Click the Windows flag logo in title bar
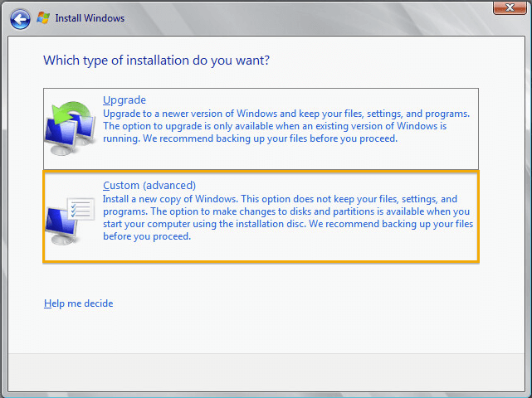Screen dimensions: 532x398 (43, 17)
